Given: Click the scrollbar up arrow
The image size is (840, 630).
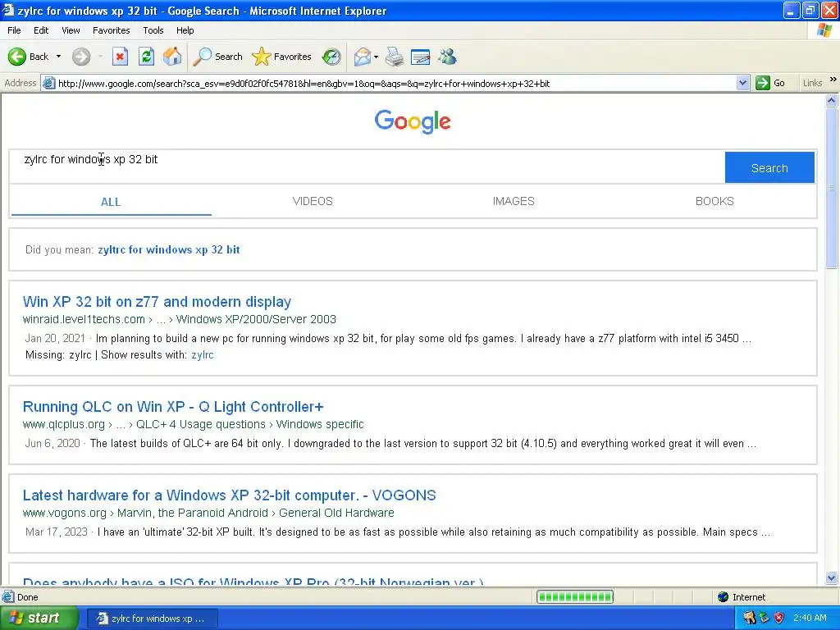Looking at the screenshot, I should click(x=832, y=100).
